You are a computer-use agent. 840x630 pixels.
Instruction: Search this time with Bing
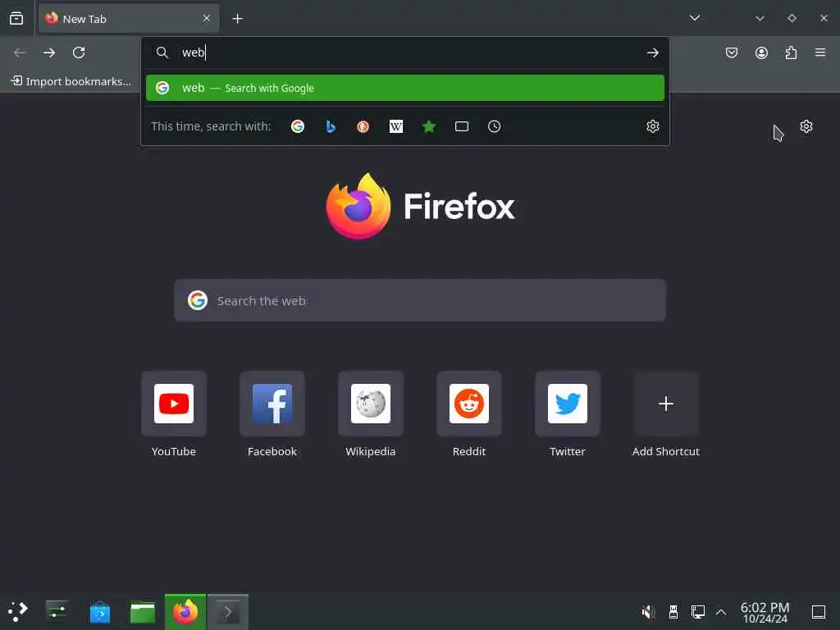pos(331,126)
